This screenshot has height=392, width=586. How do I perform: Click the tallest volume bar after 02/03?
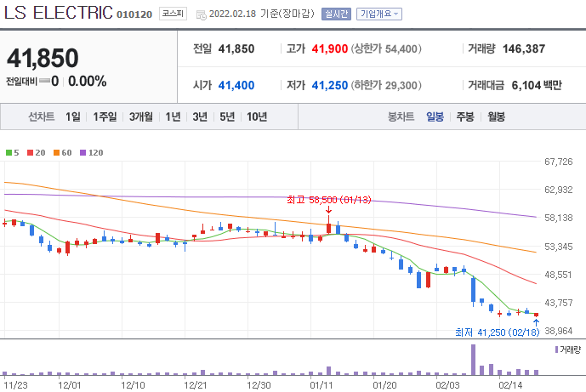473,360
